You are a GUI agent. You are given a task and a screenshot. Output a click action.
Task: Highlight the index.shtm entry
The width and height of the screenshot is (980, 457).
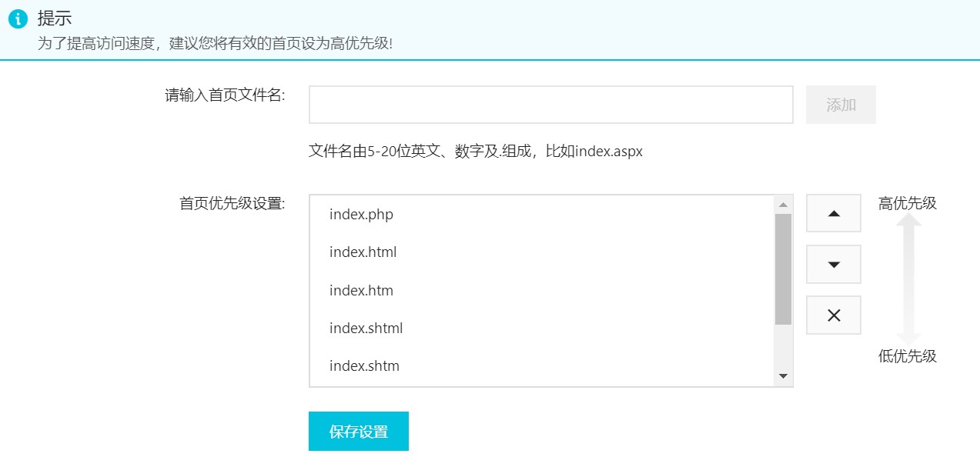tap(364, 366)
